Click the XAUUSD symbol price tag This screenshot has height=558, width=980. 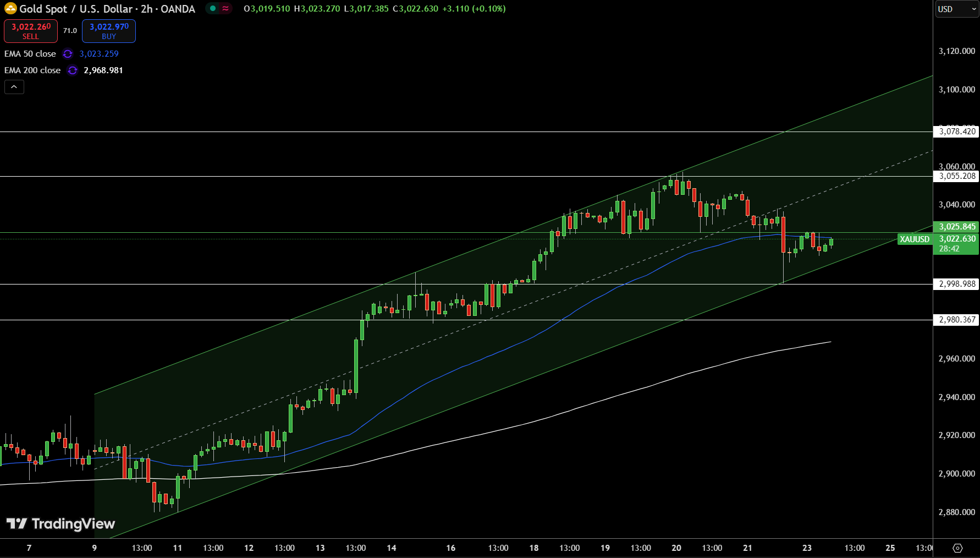click(x=915, y=239)
